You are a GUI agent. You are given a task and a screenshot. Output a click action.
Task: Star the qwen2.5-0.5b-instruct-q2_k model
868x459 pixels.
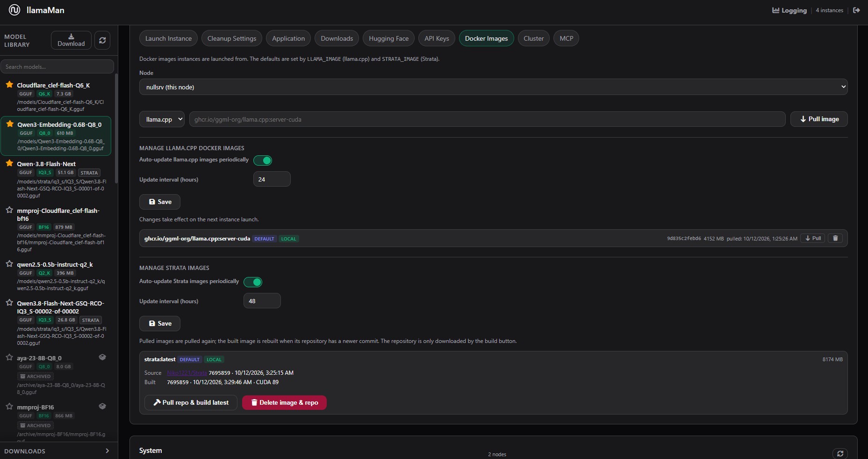click(x=9, y=264)
